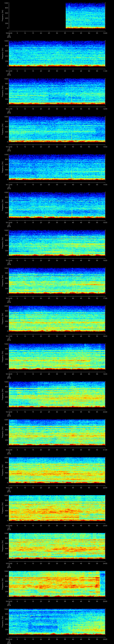Click the 13:00 end time label
This screenshot has width=114, height=644.
tap(105, 147)
